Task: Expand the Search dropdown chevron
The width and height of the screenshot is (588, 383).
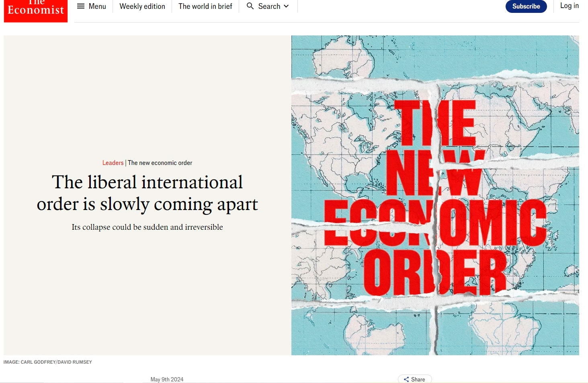Action: (286, 6)
